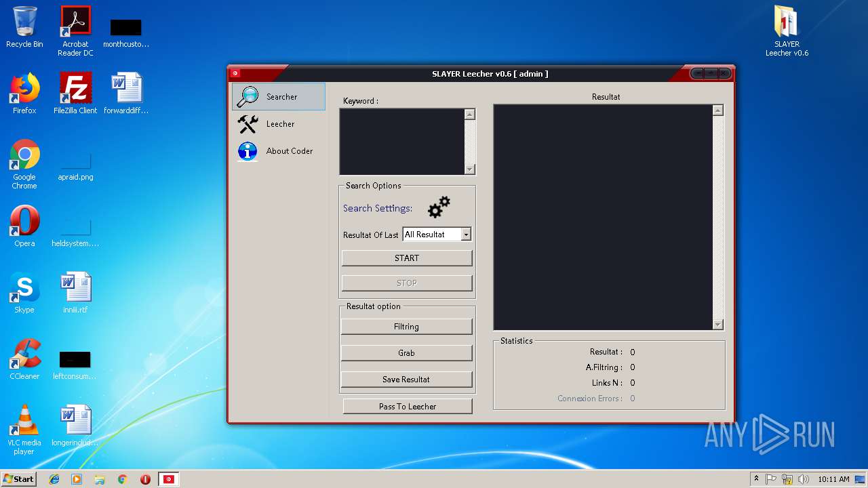
Task: Click Keyword box scroll down arrow
Action: (470, 169)
